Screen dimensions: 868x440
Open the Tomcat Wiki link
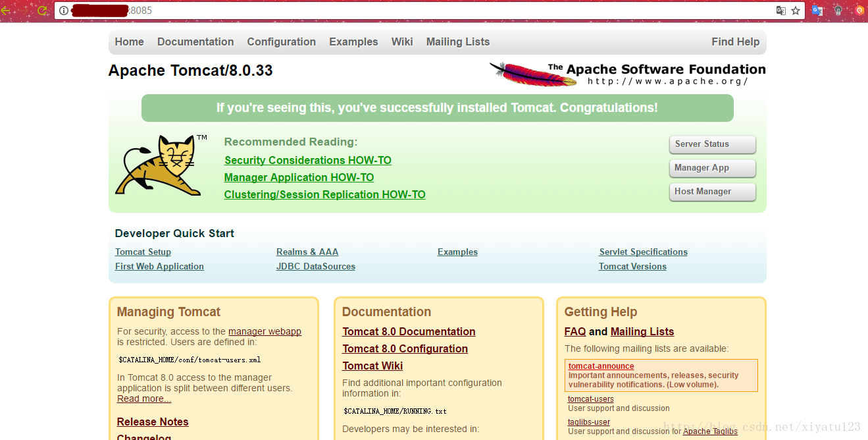(372, 366)
